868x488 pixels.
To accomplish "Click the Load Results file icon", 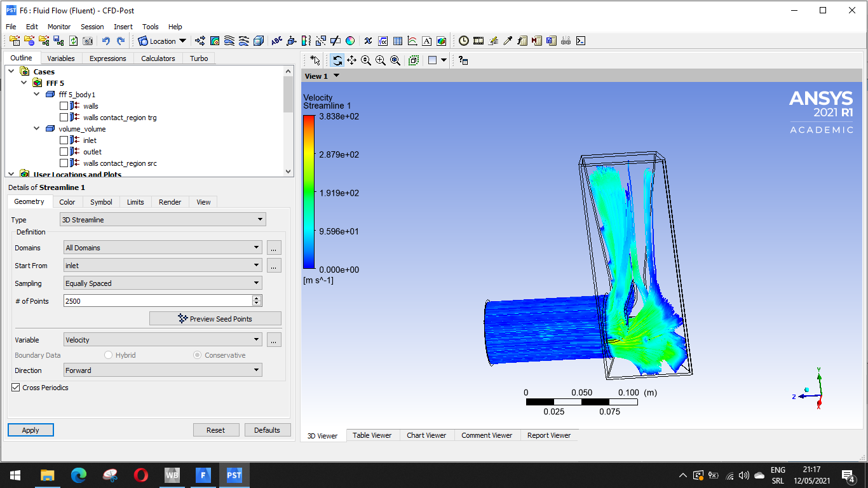I will coord(13,41).
